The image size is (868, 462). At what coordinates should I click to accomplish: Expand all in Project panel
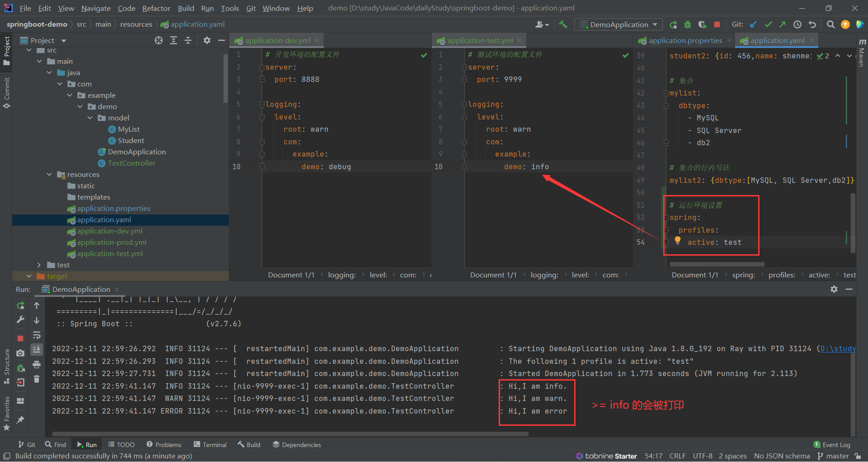tap(174, 40)
